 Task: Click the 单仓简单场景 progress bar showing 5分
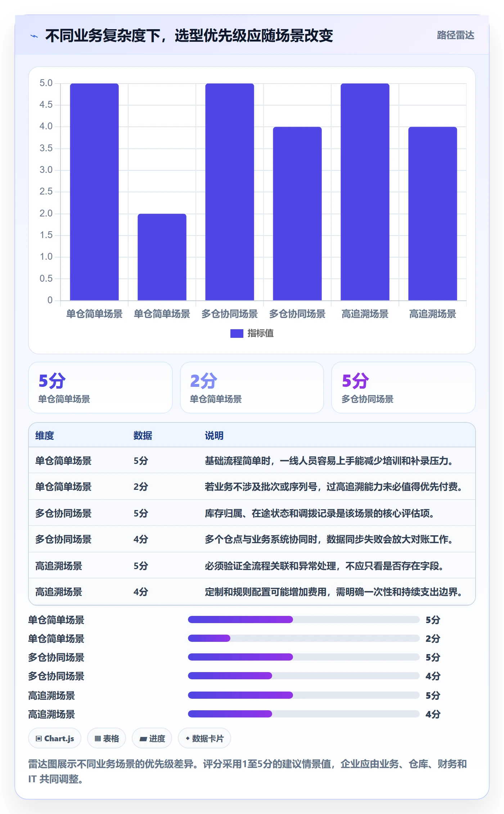(x=304, y=620)
